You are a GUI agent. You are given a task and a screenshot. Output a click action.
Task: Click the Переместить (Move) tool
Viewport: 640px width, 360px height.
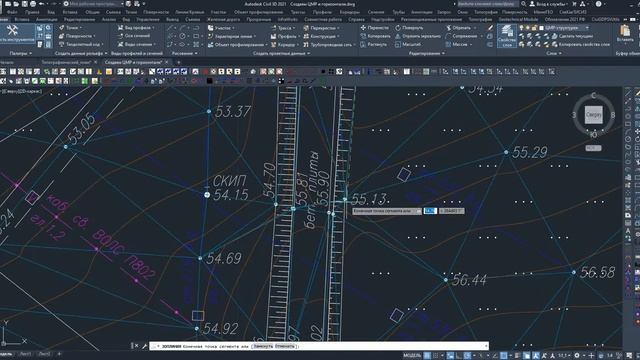coord(374,28)
